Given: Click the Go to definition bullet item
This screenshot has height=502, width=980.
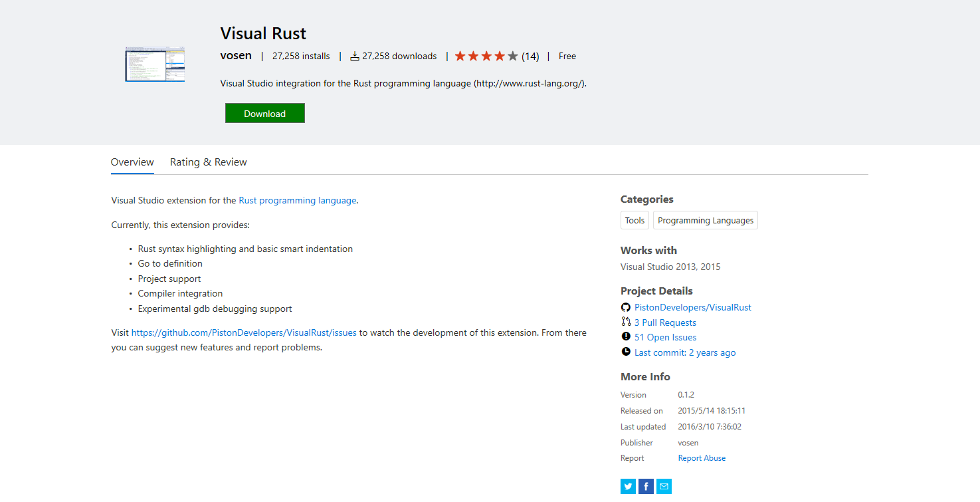Looking at the screenshot, I should click(x=170, y=264).
